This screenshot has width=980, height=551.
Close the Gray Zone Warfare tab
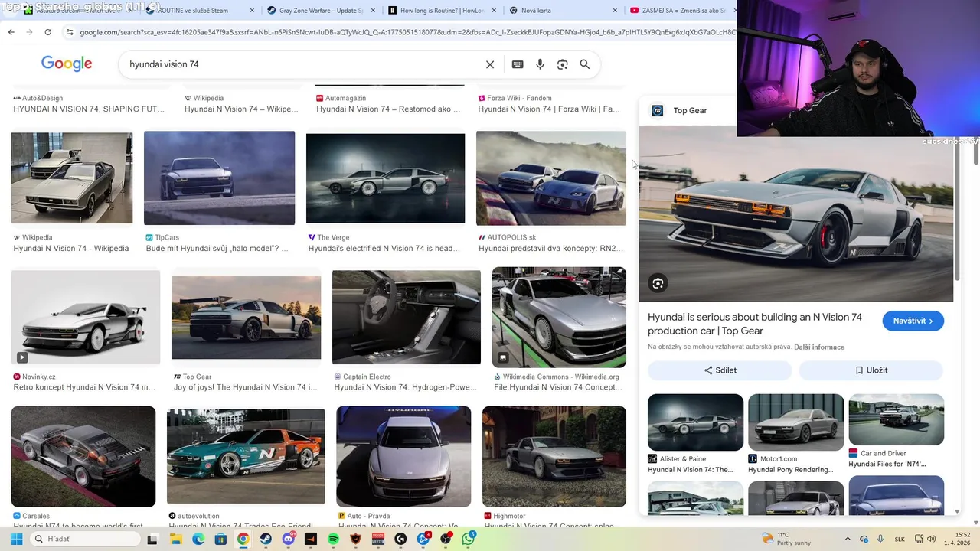[372, 11]
